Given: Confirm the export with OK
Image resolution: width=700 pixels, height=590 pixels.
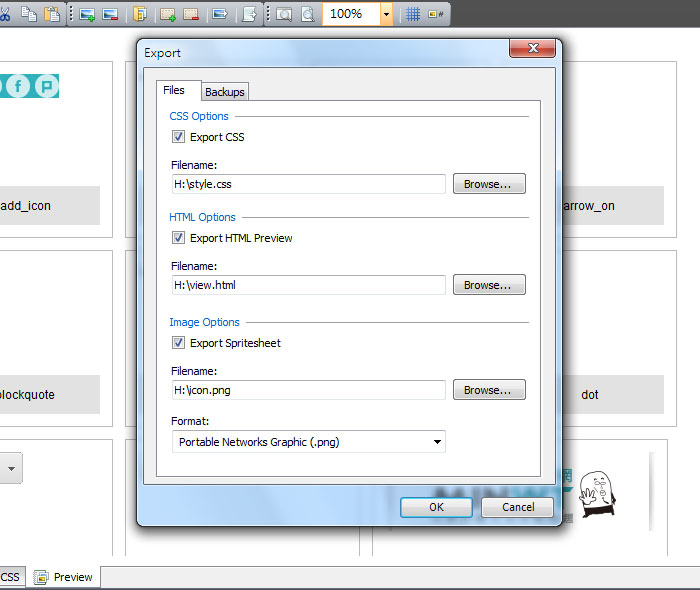Looking at the screenshot, I should point(436,507).
